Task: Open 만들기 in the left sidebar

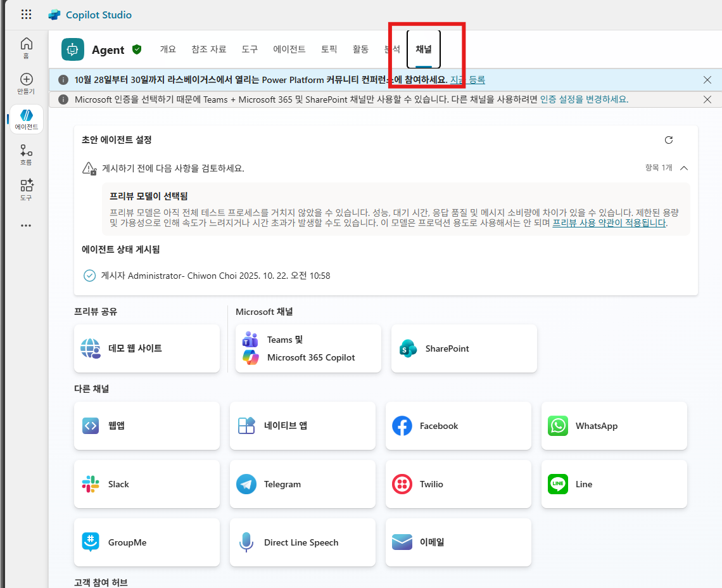Action: 26,84
